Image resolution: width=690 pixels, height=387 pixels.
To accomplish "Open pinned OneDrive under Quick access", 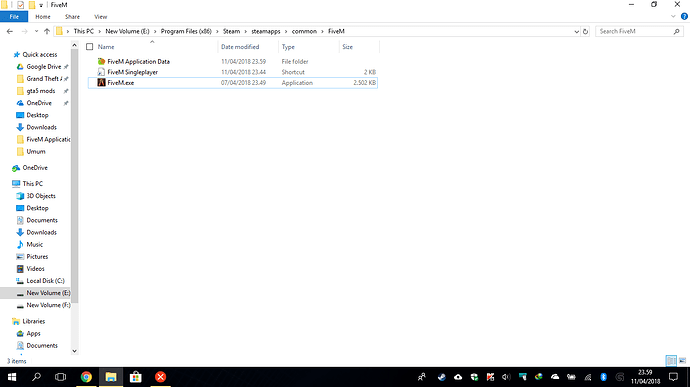I will 39,103.
